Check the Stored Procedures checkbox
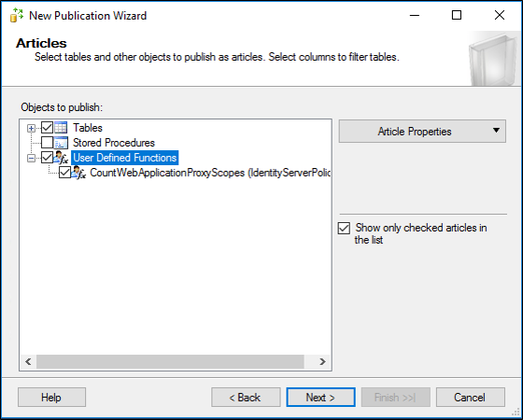The width and height of the screenshot is (523, 420). click(x=47, y=142)
